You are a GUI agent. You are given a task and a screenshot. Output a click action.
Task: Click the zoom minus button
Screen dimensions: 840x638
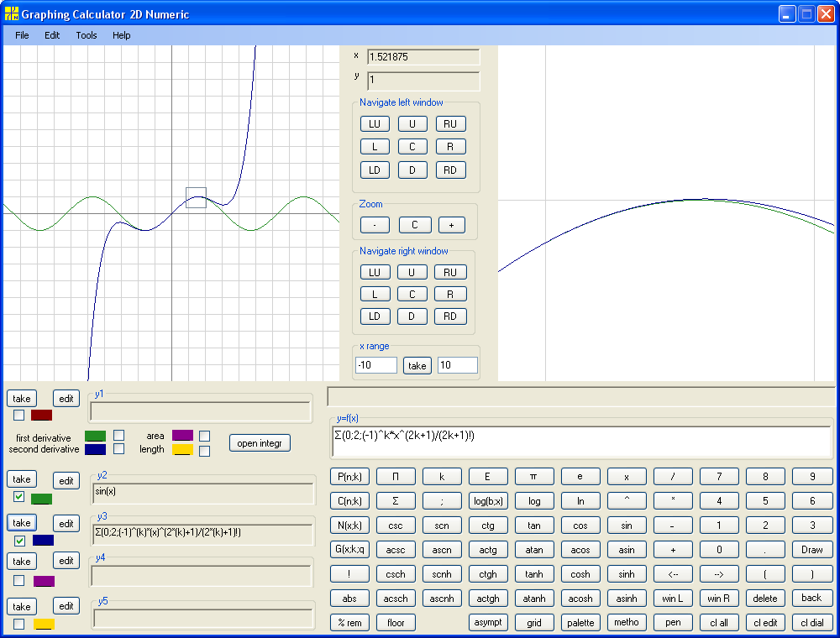pyautogui.click(x=375, y=225)
